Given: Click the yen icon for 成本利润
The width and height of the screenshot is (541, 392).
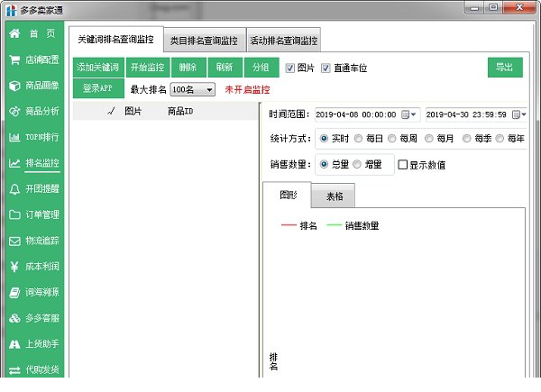Looking at the screenshot, I should pyautogui.click(x=14, y=267).
